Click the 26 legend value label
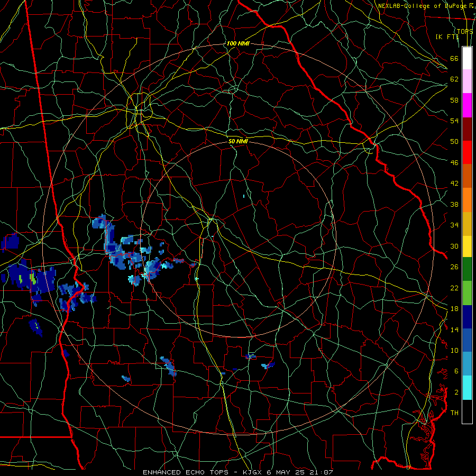This screenshot has height=476, width=476. coord(454,267)
